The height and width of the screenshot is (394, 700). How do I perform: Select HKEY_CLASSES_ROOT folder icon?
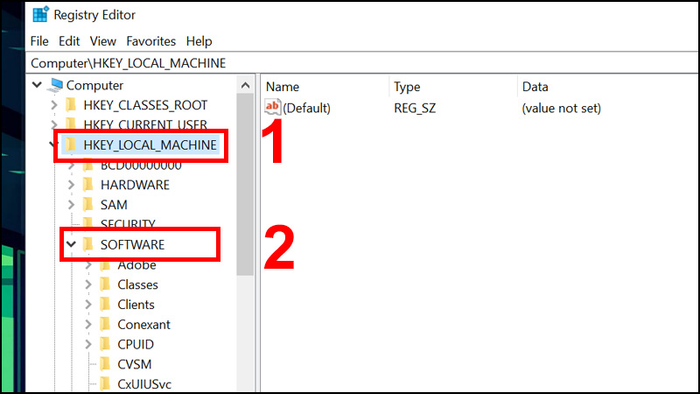(71, 104)
